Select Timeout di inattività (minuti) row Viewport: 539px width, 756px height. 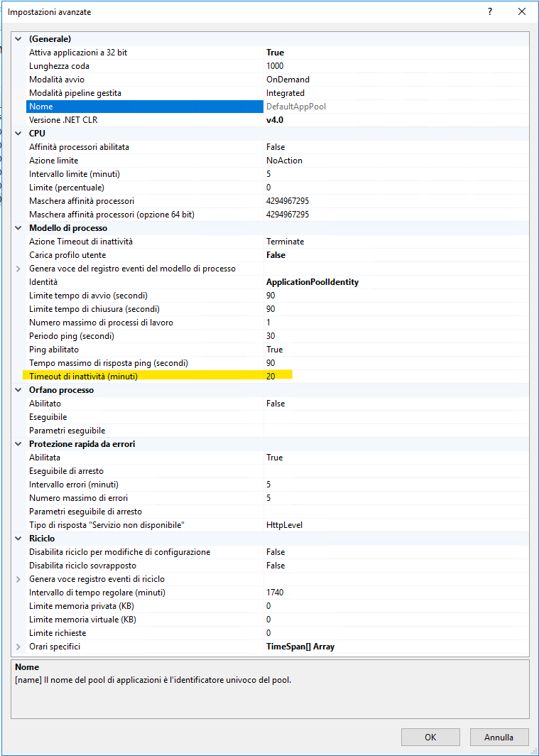(x=276, y=377)
